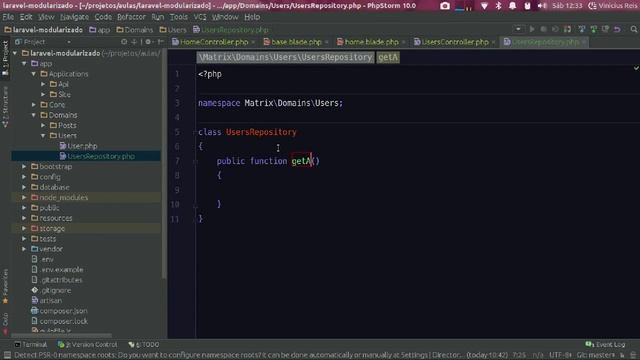Click the Project tree horizontal scrollbar
The image size is (640, 360).
coord(61,336)
